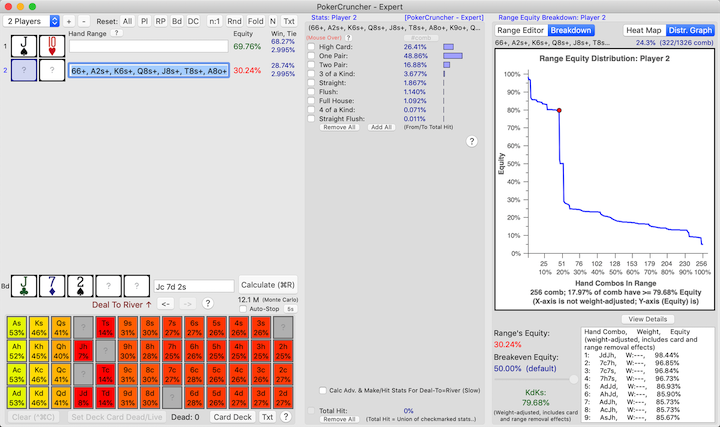
Task: Click Remove All under stats list
Action: click(x=339, y=127)
